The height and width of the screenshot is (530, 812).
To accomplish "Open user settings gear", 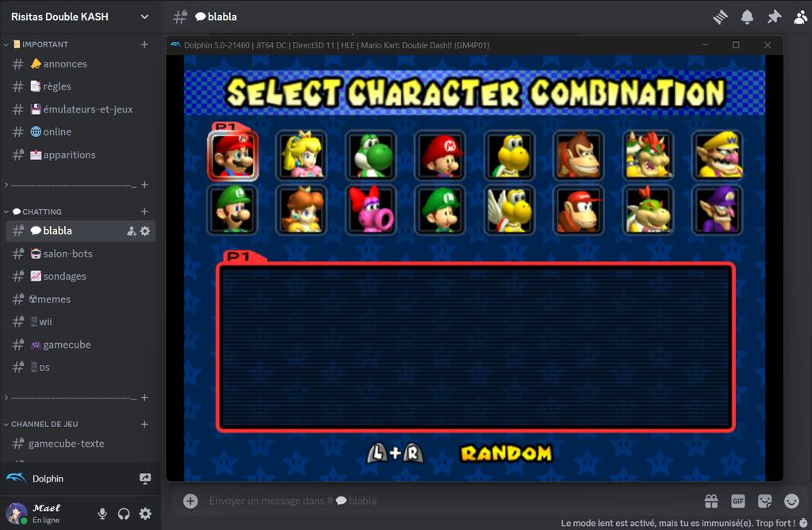I will [x=145, y=513].
